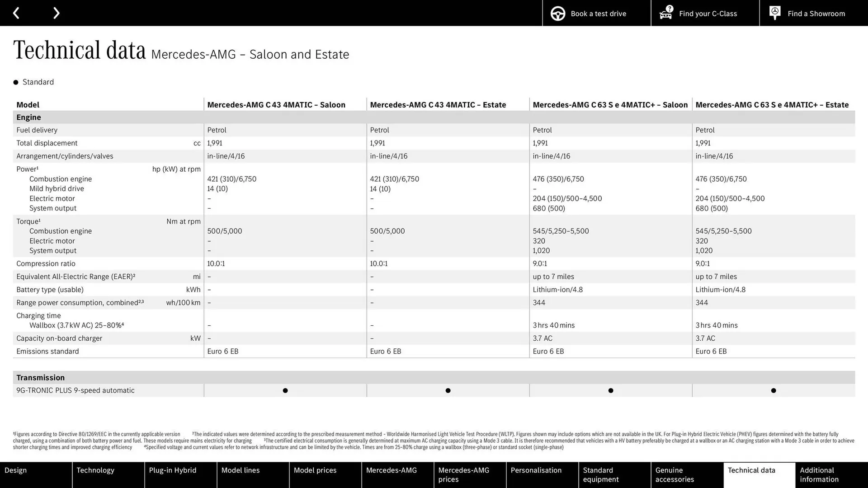Click the car icon next to Find your C-Class
The width and height of the screenshot is (868, 488).
pyautogui.click(x=665, y=14)
